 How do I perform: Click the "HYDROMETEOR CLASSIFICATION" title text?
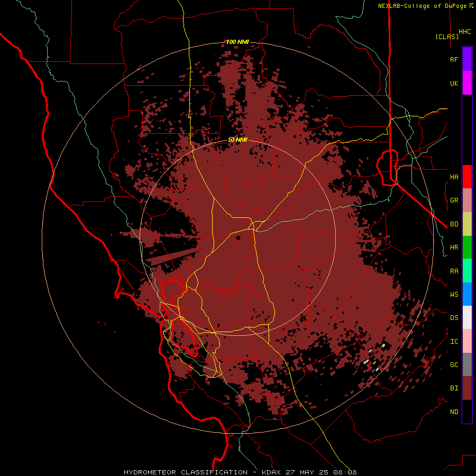pyautogui.click(x=186, y=472)
